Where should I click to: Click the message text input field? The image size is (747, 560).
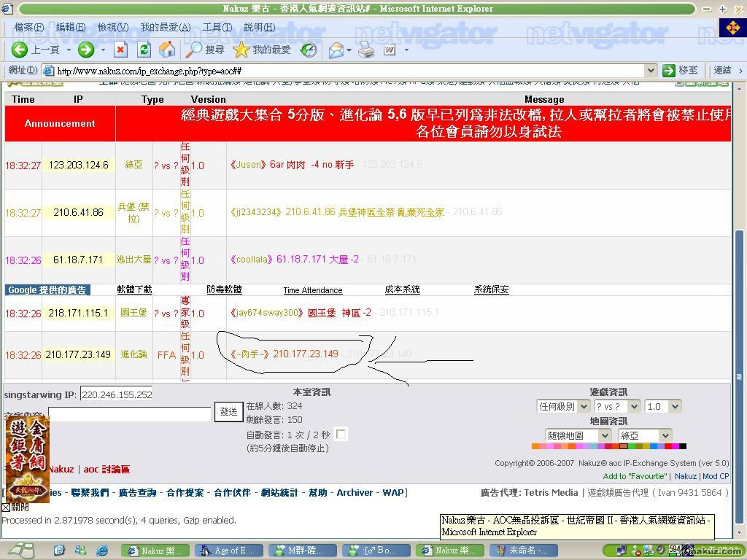point(130,413)
